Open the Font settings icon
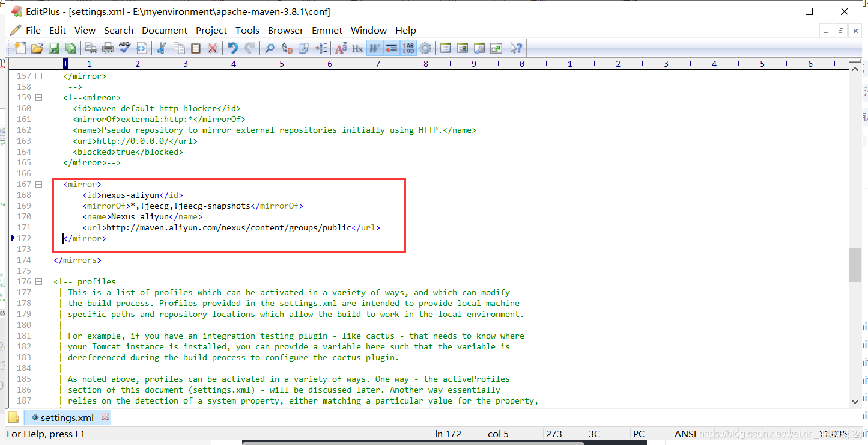868x445 pixels. click(341, 48)
